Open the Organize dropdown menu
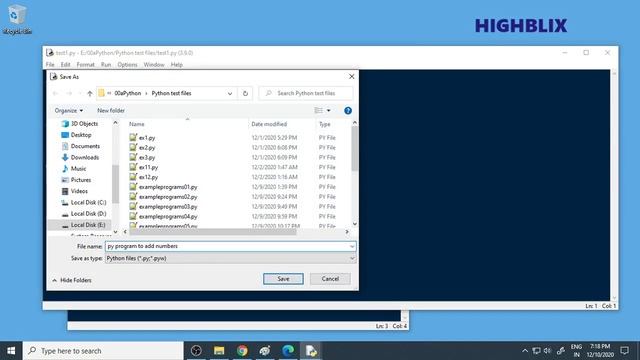The width and height of the screenshot is (640, 360). tap(69, 111)
